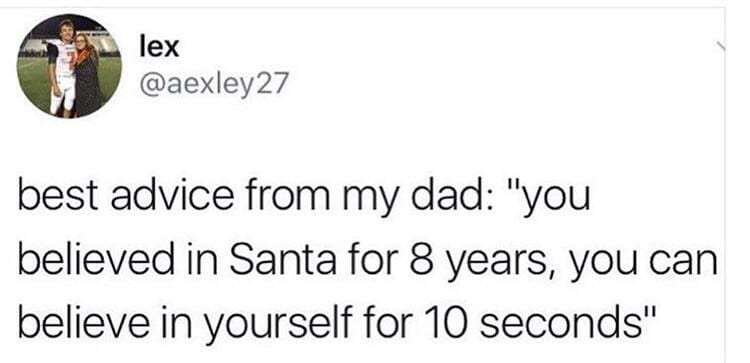Click the green field in avatar photo

coord(32,80)
